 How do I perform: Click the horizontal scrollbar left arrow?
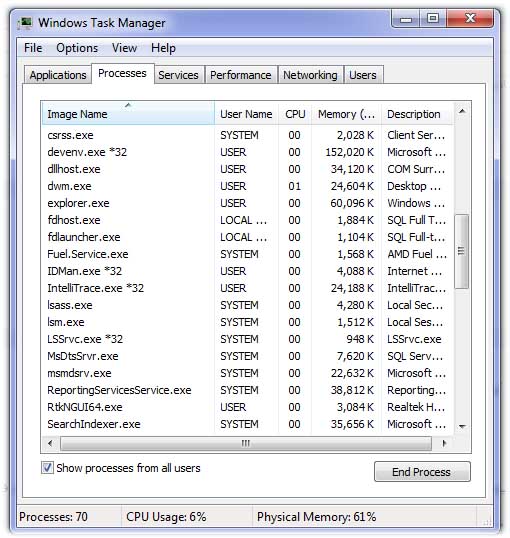[x=50, y=443]
